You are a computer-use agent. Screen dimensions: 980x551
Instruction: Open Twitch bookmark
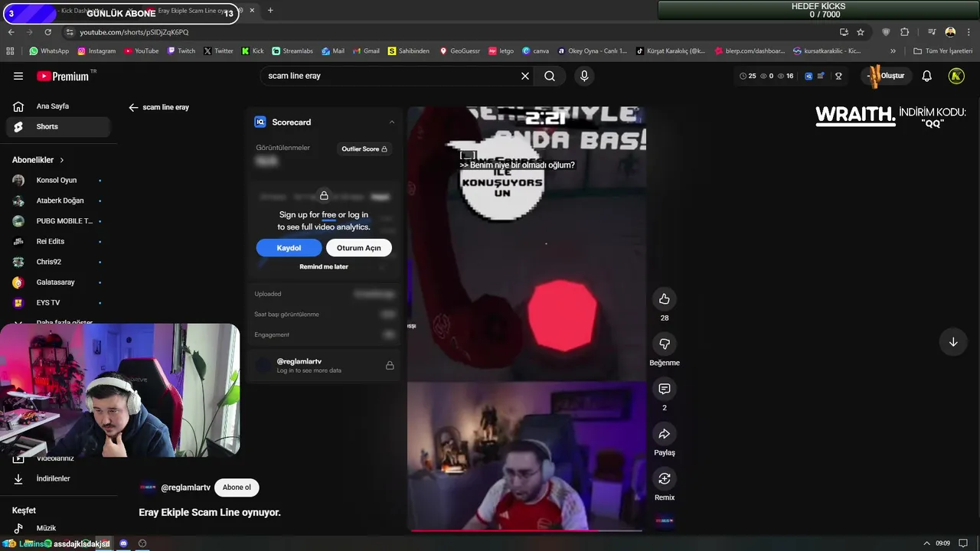181,51
